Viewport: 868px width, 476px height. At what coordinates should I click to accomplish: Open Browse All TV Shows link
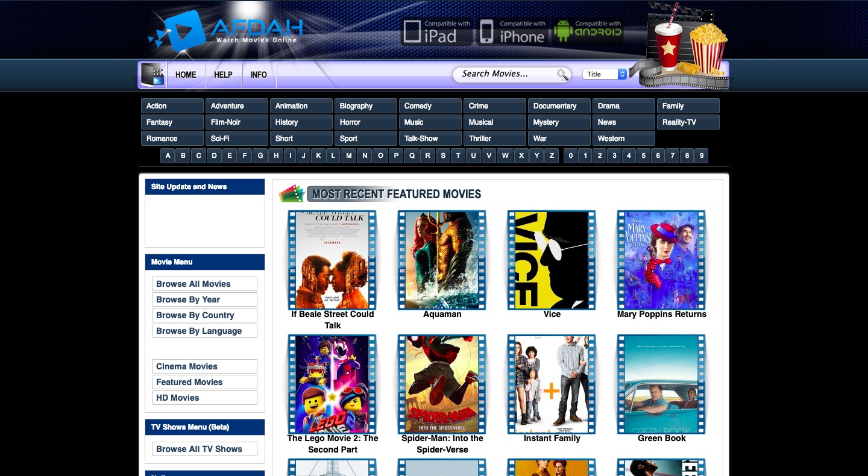tap(205, 449)
